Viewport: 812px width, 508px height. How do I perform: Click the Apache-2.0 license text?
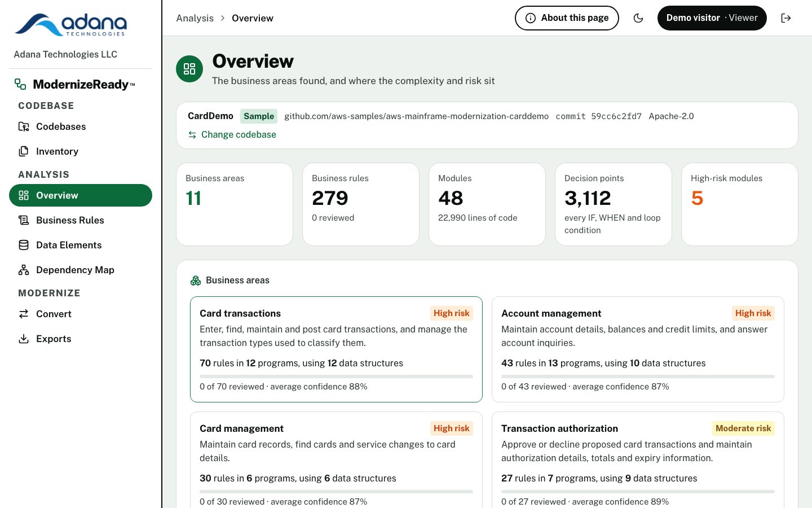click(671, 116)
